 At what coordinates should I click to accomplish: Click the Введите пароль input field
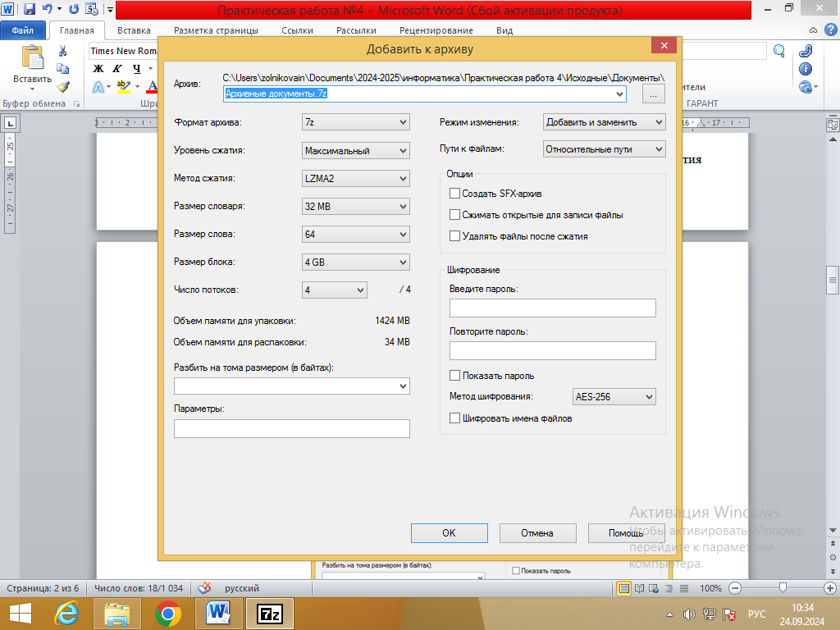(x=552, y=308)
